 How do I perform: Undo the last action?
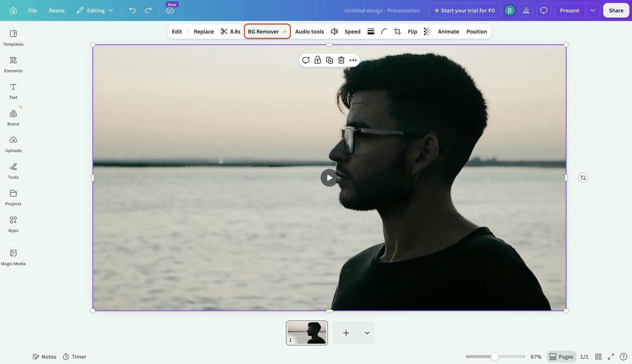[132, 11]
